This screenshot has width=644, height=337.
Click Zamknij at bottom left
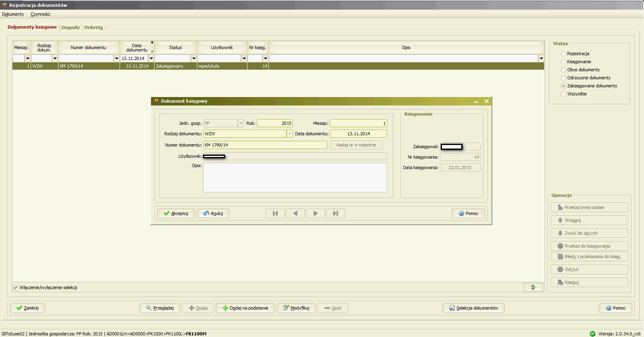tap(27, 308)
